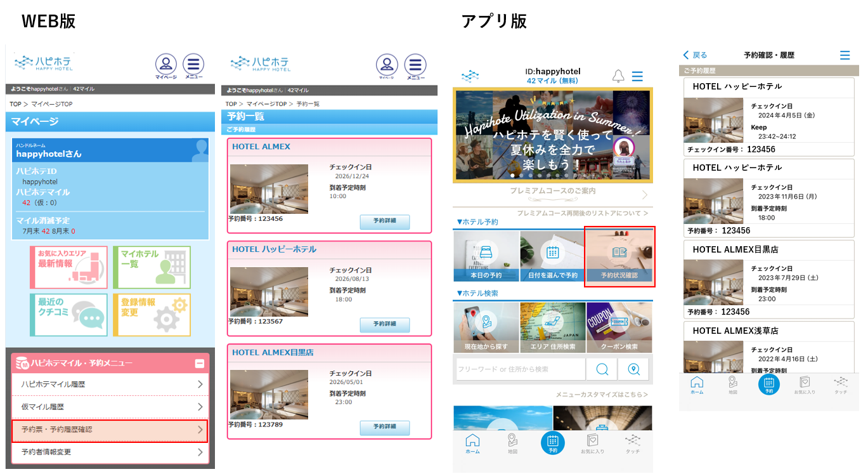Open 登録情報変更 tile
This screenshot has width=868, height=474.
coord(152,315)
